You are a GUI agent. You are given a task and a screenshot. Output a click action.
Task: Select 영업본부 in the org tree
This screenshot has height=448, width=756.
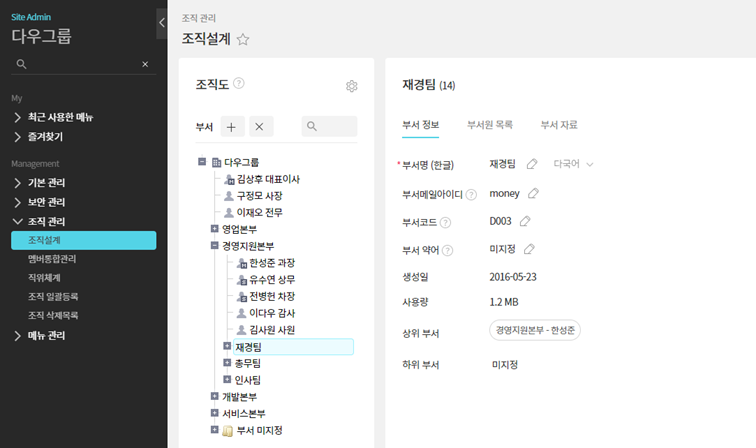pyautogui.click(x=240, y=230)
